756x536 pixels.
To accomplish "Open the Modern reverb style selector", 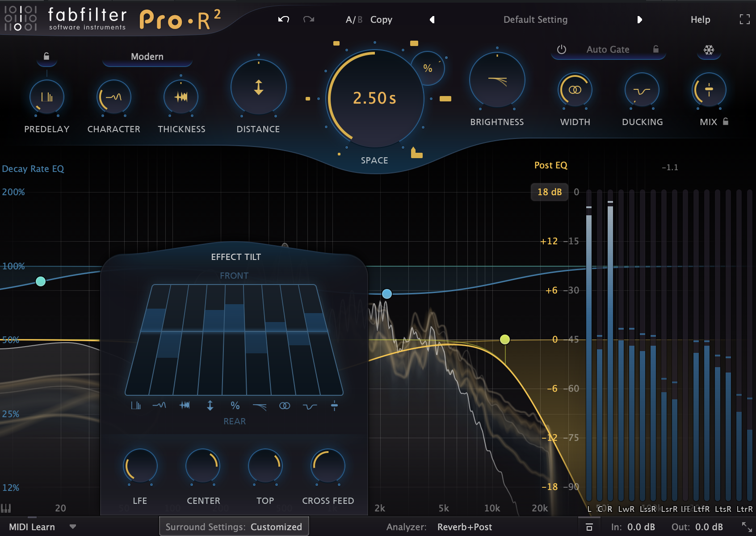I will (147, 57).
